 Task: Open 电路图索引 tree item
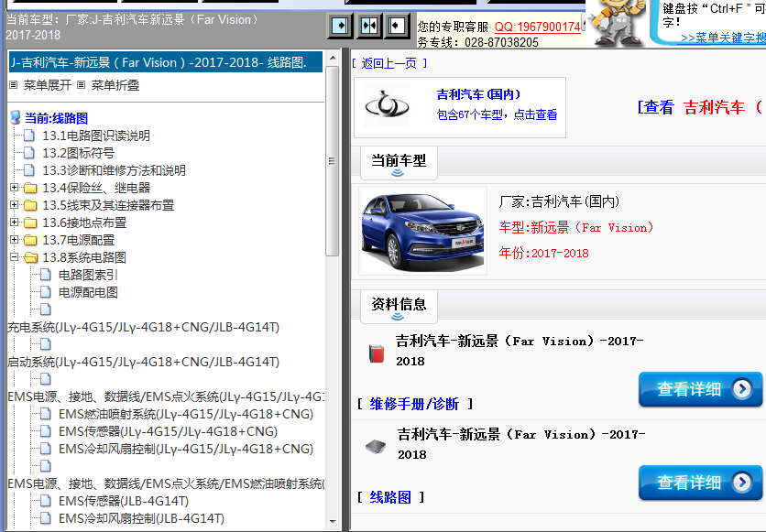tap(88, 275)
